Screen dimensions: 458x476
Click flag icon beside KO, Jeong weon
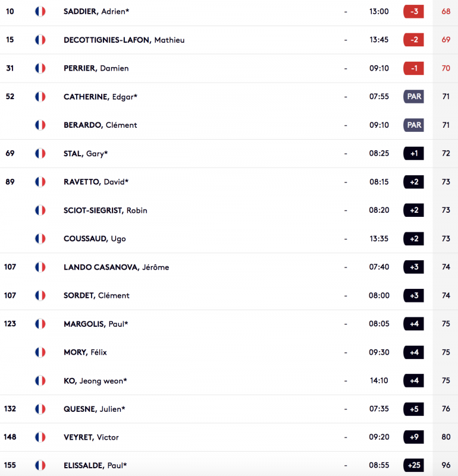click(40, 380)
